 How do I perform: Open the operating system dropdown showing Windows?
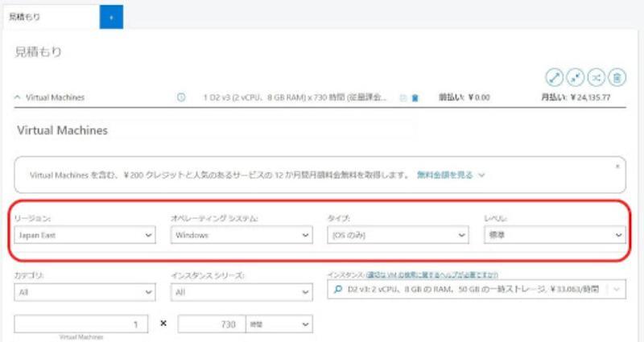click(240, 235)
